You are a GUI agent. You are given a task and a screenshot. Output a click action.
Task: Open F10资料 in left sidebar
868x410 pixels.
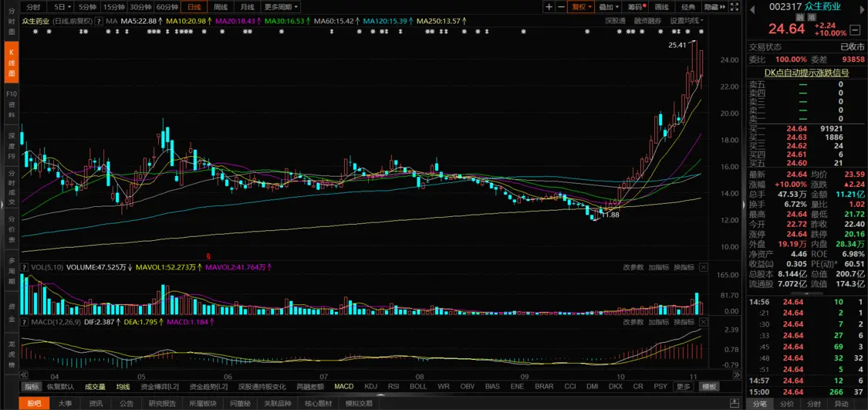[12, 103]
